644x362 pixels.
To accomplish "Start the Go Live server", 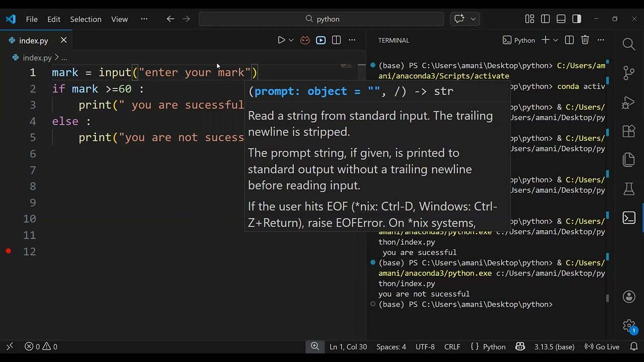I will coord(602,347).
